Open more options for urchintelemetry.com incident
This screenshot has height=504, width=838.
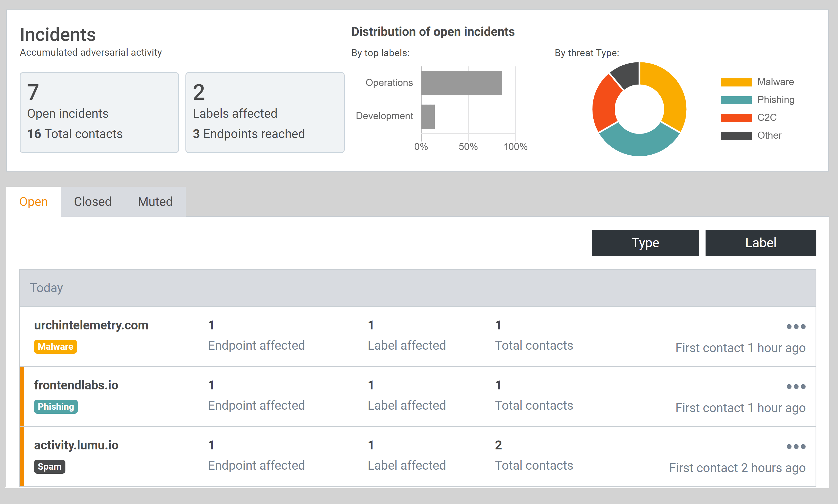796,327
